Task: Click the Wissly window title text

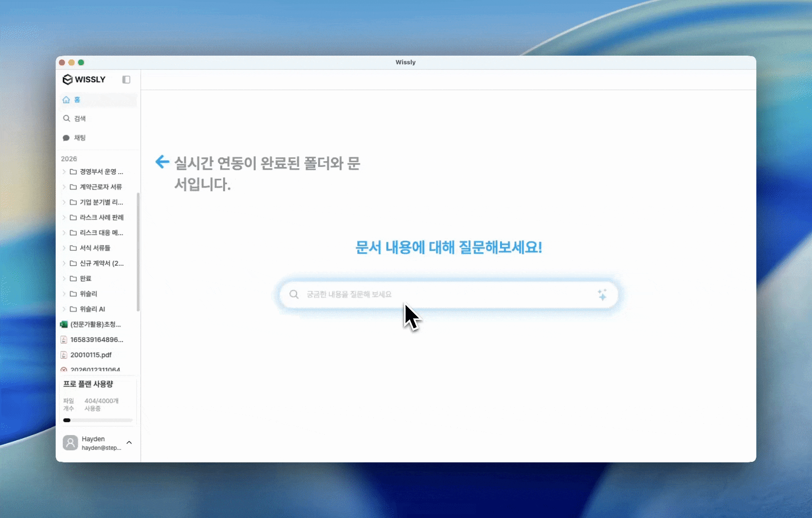Action: (406, 62)
